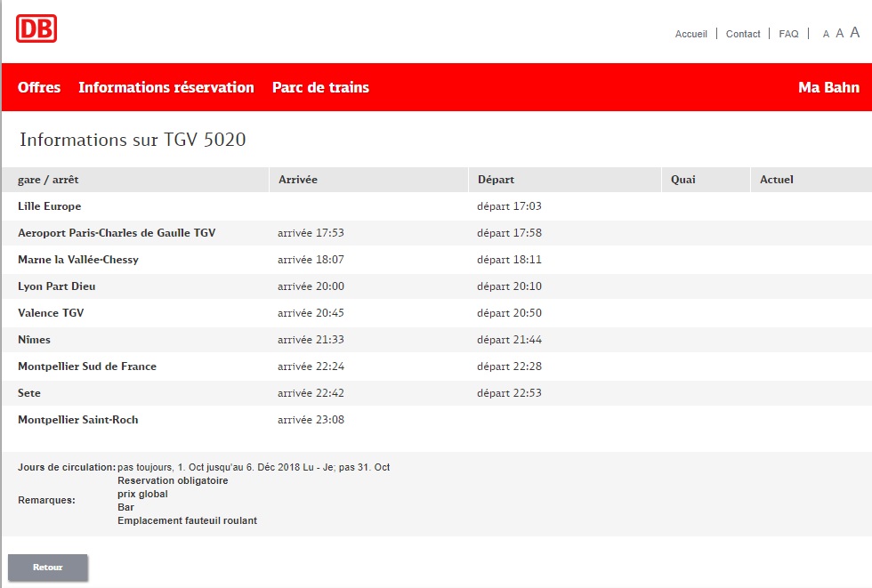Open the FAQ link
872x588 pixels.
[788, 34]
